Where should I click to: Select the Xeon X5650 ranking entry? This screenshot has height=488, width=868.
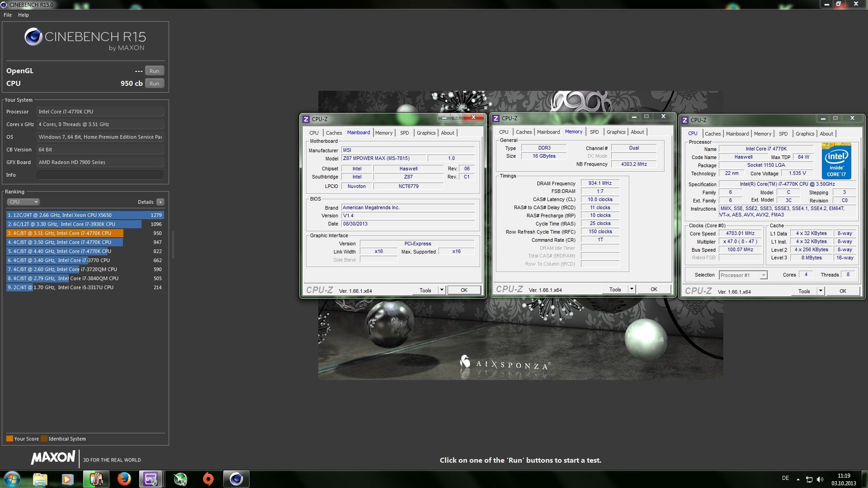(85, 215)
